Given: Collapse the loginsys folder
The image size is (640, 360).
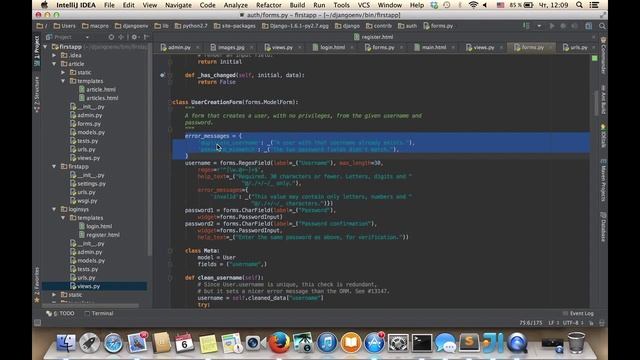Looking at the screenshot, I should pyautogui.click(x=54, y=209).
